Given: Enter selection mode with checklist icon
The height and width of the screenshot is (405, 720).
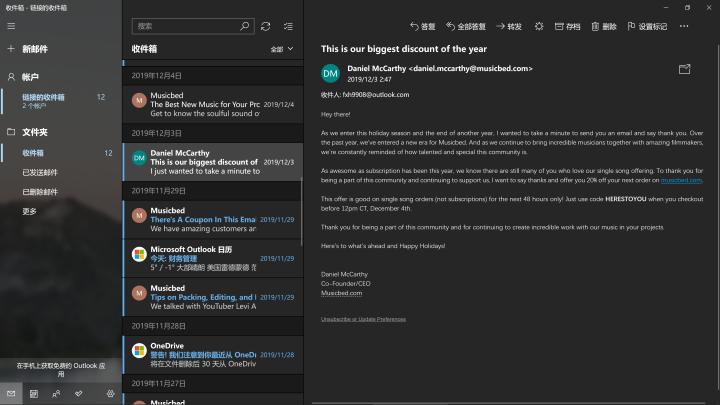Looking at the screenshot, I should point(288,26).
